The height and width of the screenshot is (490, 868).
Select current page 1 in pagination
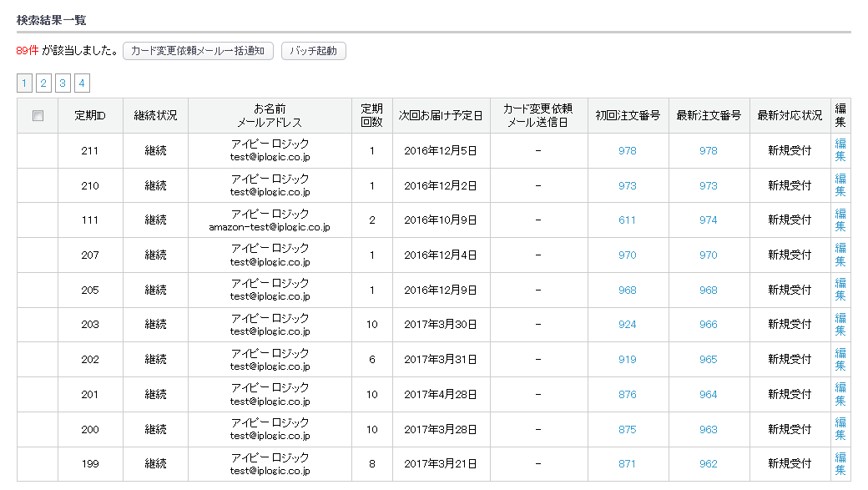pyautogui.click(x=24, y=83)
